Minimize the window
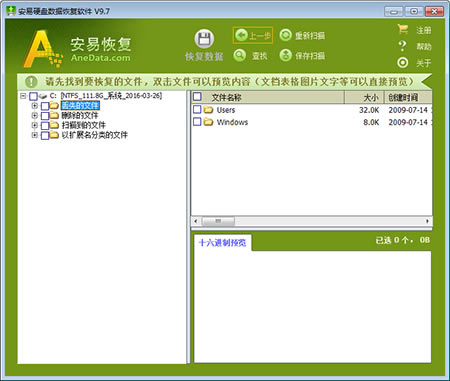Screen dimensions: 450x381 click(394, 11)
